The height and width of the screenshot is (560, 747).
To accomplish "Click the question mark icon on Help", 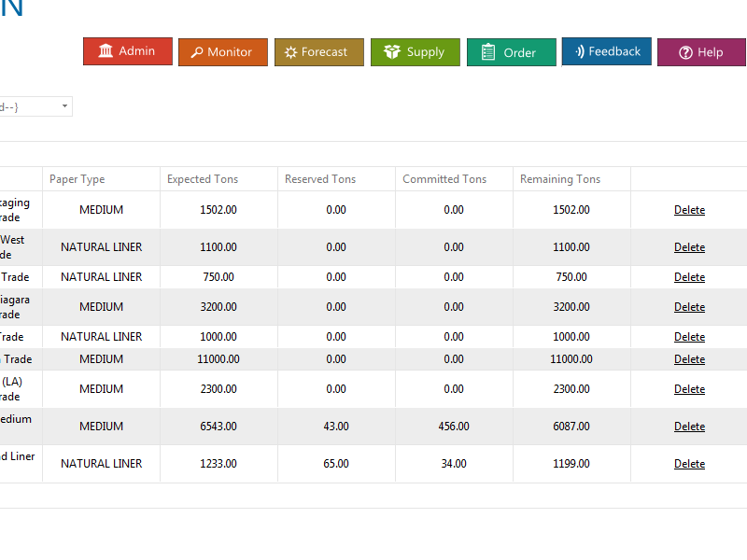I will click(685, 52).
